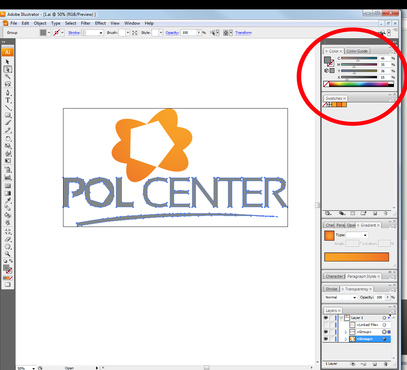
Task: Select the Blend tool
Action: click(x=7, y=208)
